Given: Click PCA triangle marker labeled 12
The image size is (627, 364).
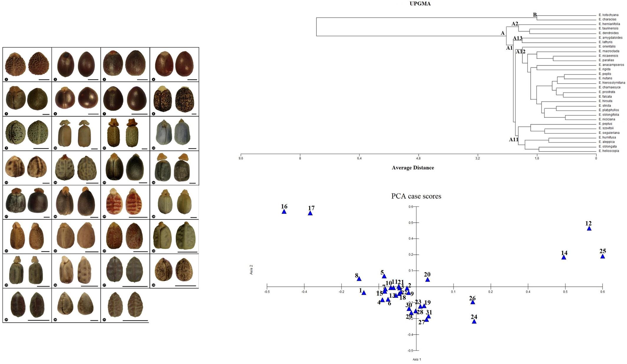Looking at the screenshot, I should (589, 228).
